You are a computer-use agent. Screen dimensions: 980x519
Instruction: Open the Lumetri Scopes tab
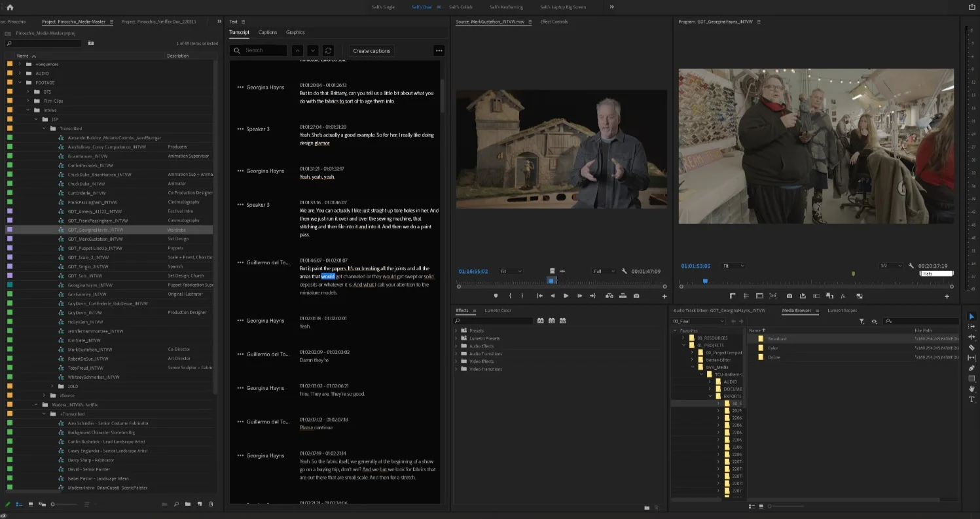[842, 310]
